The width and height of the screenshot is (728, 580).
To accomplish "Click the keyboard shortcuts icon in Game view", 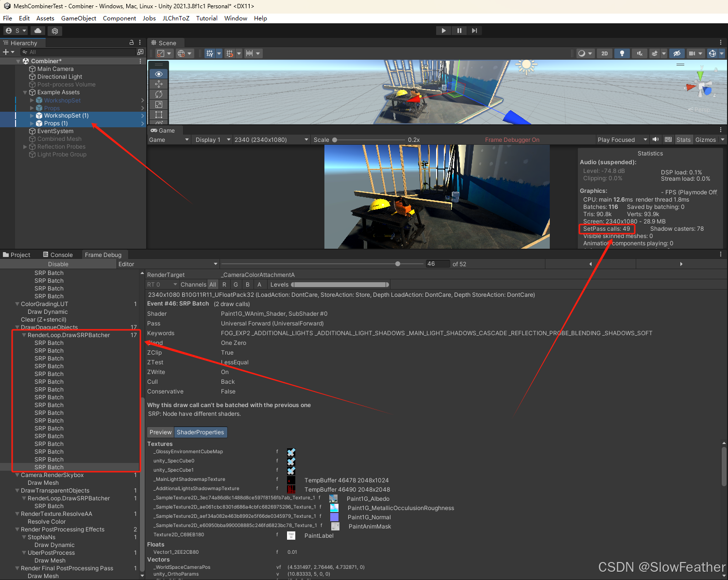I will point(668,139).
